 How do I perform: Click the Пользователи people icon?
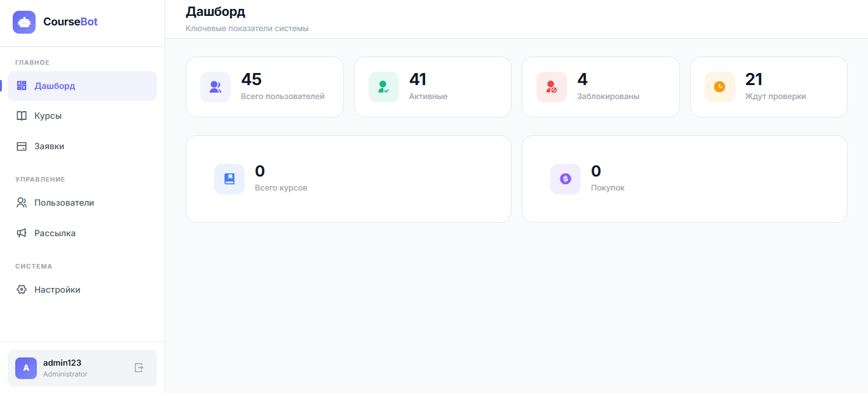coord(21,203)
